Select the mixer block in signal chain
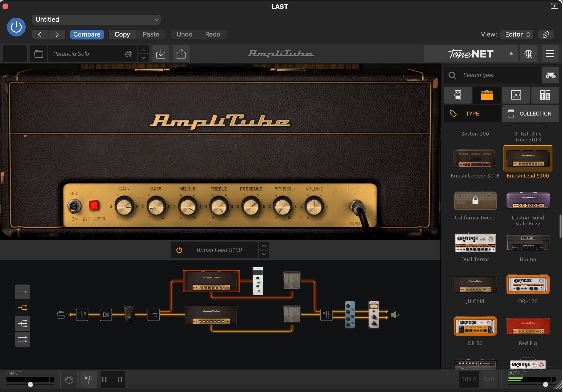Screen dimensions: 563x392 pyautogui.click(x=326, y=315)
